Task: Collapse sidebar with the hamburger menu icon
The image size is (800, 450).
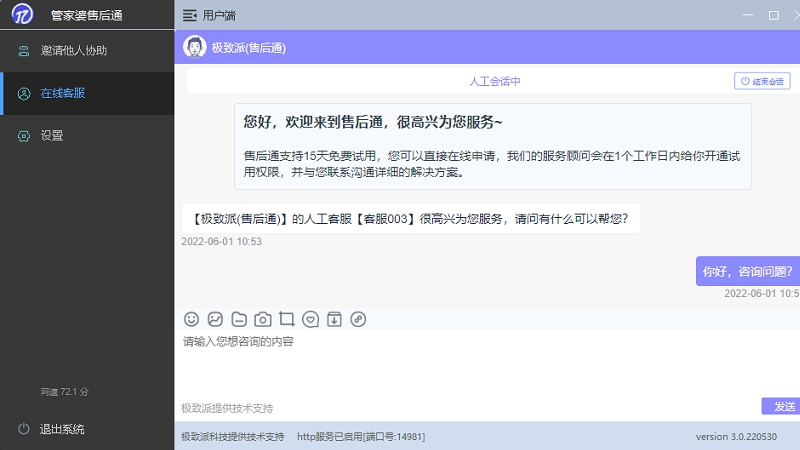Action: tap(189, 16)
